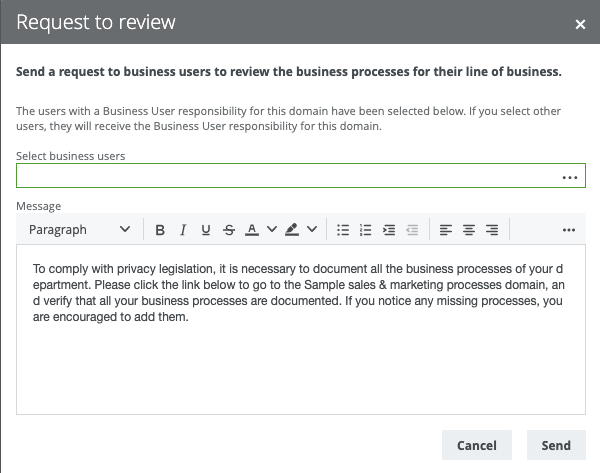Open user picker ellipsis in business users field
The image size is (600, 473).
(x=570, y=177)
